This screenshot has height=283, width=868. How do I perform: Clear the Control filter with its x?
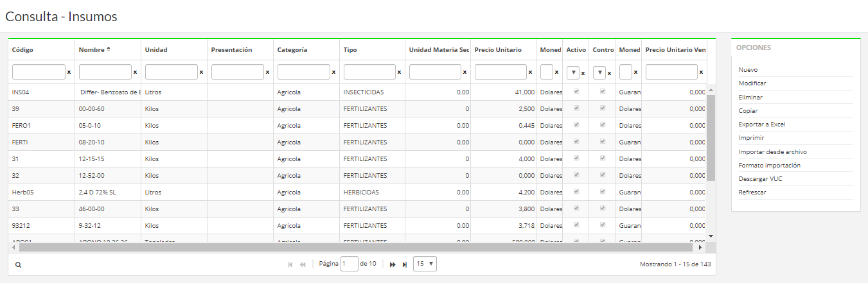point(609,73)
